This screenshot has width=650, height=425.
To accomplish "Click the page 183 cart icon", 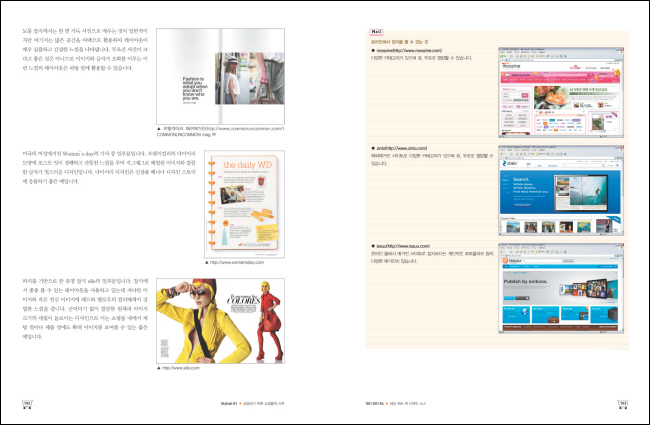I will coord(622,403).
